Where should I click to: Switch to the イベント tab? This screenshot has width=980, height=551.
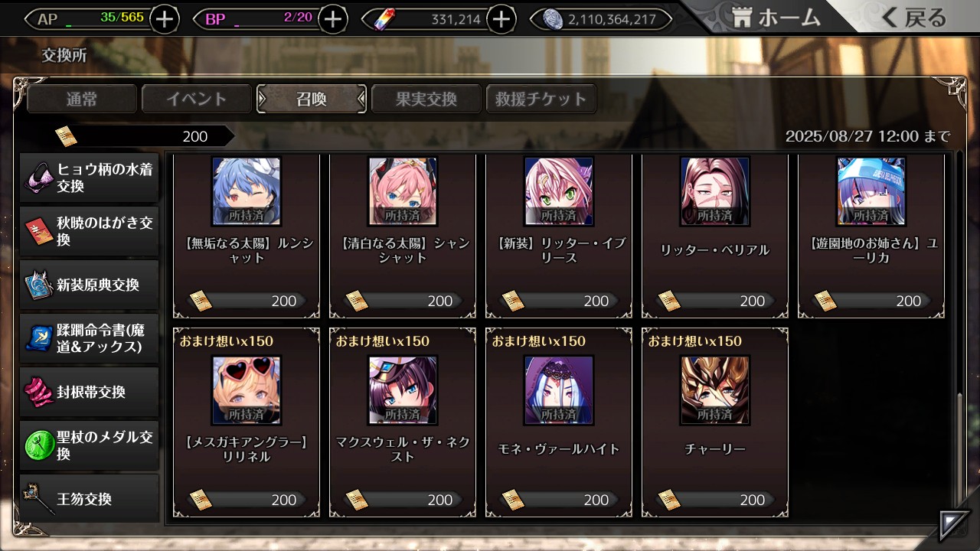[197, 99]
